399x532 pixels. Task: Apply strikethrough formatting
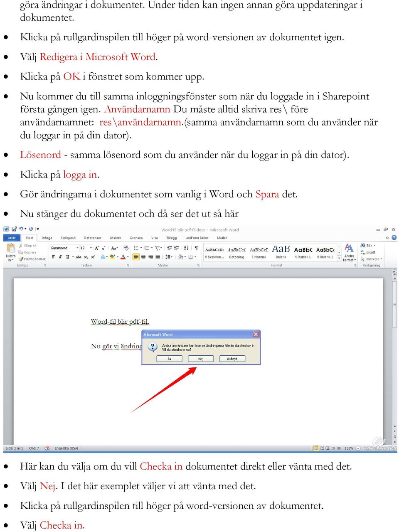tap(79, 257)
